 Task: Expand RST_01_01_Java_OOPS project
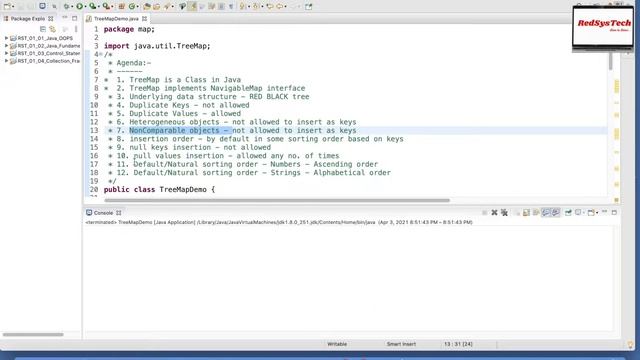[6, 38]
